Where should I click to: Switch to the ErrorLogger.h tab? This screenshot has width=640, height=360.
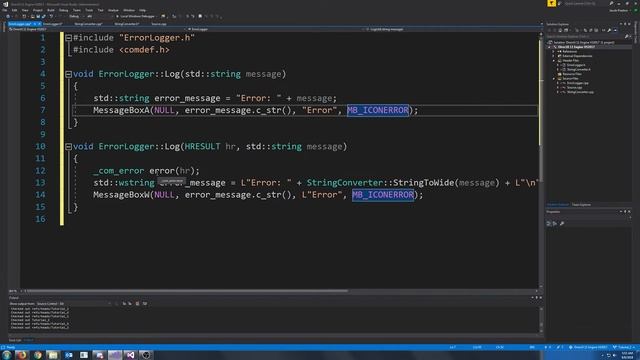coord(53,24)
